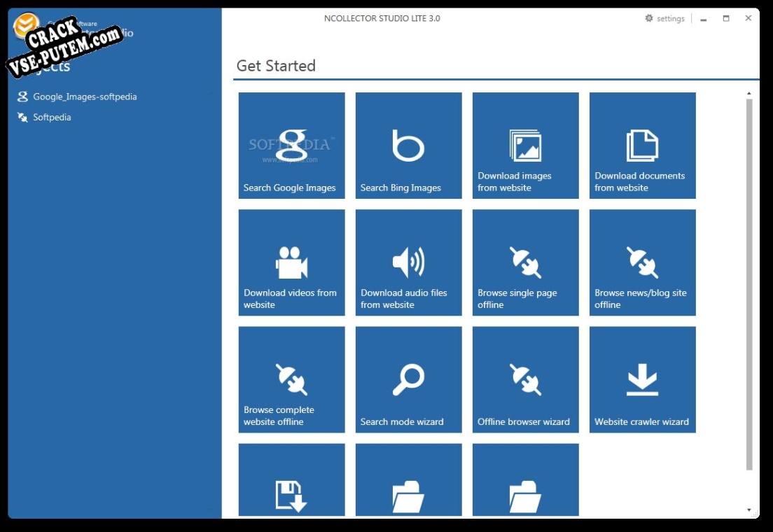Click the first open-folder tile
The image size is (773, 532).
click(x=408, y=479)
